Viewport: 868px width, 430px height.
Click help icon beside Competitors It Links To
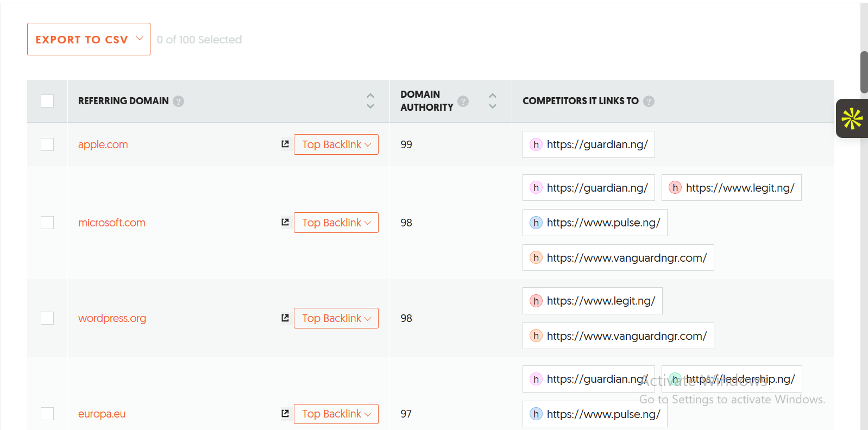click(x=649, y=101)
